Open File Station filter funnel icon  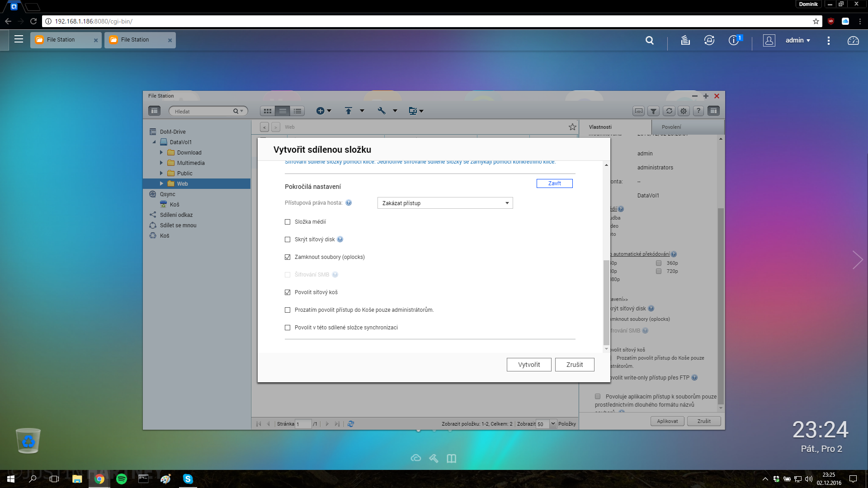point(654,111)
